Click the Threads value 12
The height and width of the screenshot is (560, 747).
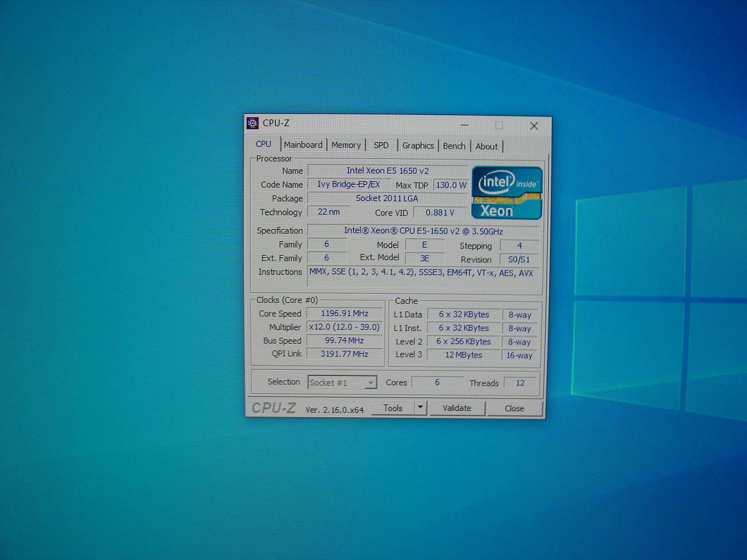click(520, 383)
